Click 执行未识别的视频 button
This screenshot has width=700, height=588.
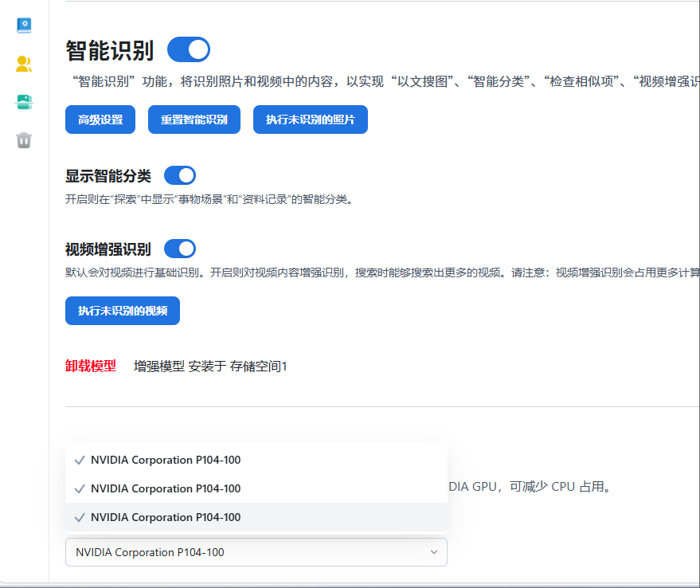[123, 311]
